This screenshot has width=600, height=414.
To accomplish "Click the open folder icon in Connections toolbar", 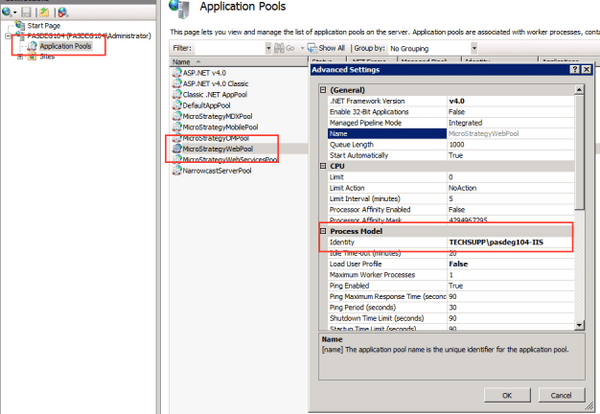I will coord(44,12).
